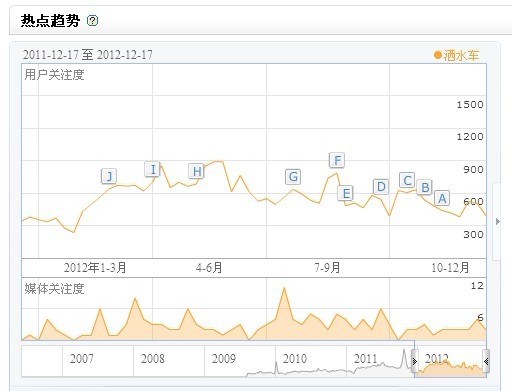Viewport: 512px width, 391px height.
Task: Click the 用户关注度 chart label
Action: point(54,75)
